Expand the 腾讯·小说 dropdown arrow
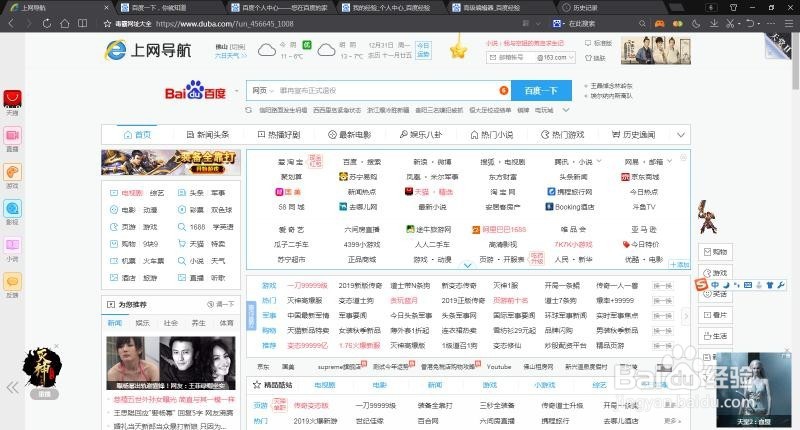This screenshot has width=800, height=430. (x=599, y=161)
